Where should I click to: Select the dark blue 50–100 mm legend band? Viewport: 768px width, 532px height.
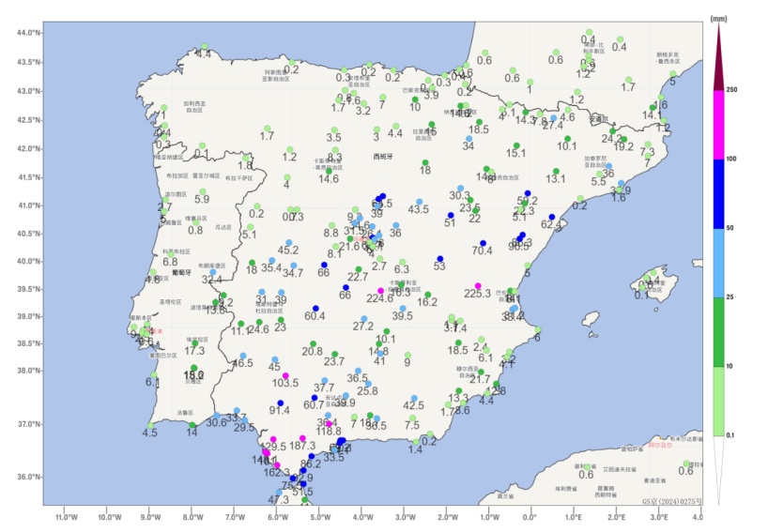coord(719,193)
